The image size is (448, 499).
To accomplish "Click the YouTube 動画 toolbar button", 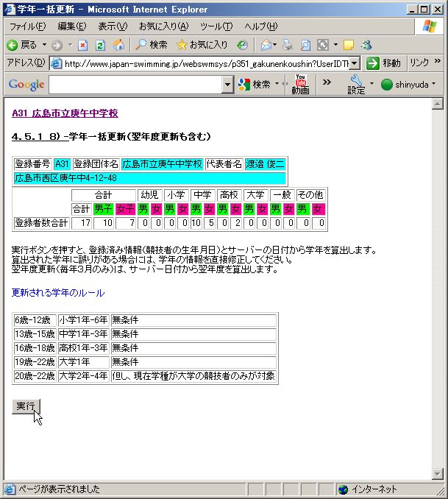I will (300, 84).
